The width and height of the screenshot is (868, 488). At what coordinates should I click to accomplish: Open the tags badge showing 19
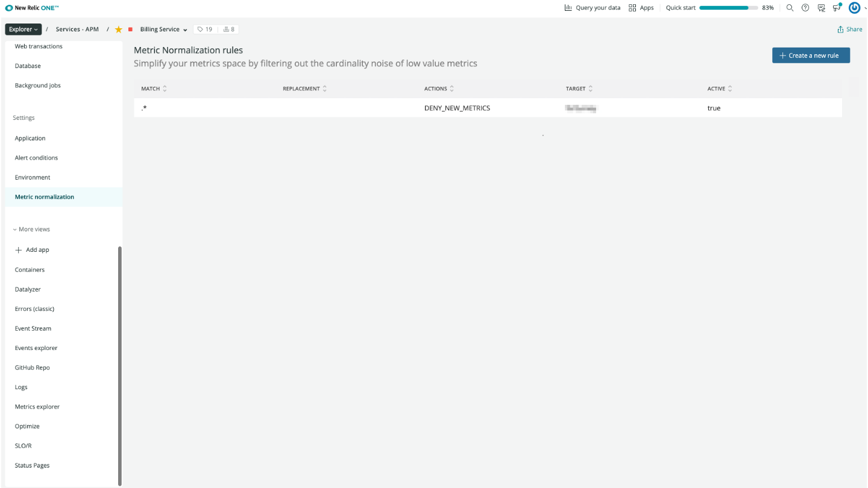point(205,30)
